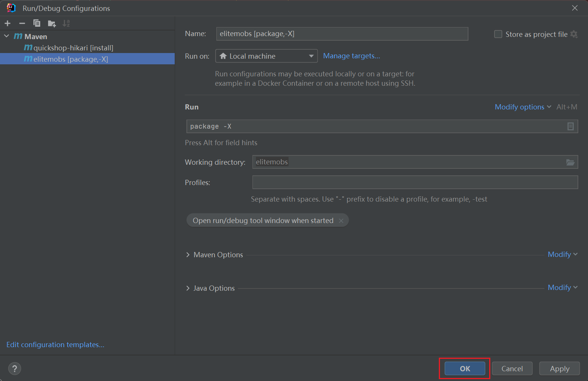Sort configurations alphabetically
Image resolution: width=588 pixels, height=381 pixels.
66,23
